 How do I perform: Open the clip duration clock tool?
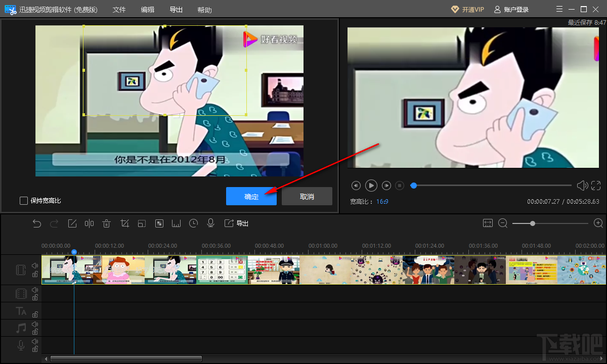click(193, 223)
